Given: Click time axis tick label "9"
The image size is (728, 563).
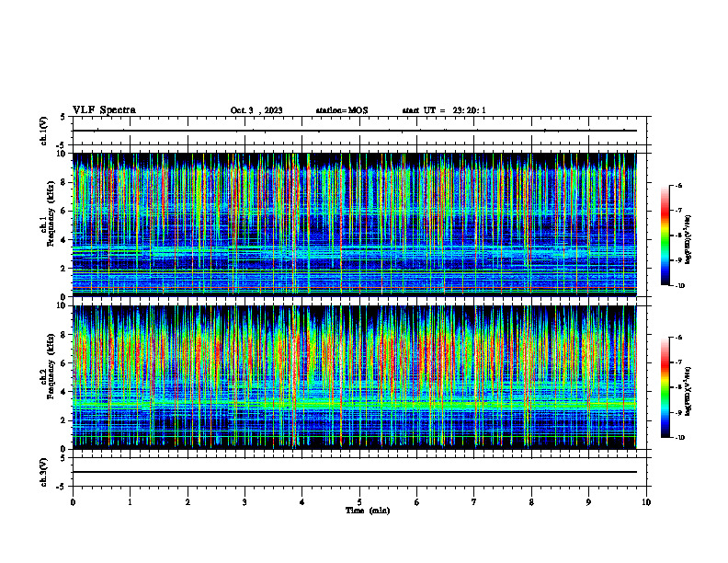Looking at the screenshot, I should (x=588, y=502).
